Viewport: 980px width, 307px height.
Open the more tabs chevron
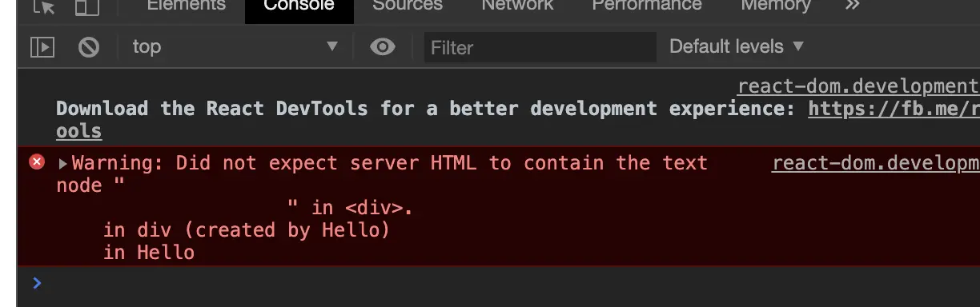[x=852, y=6]
